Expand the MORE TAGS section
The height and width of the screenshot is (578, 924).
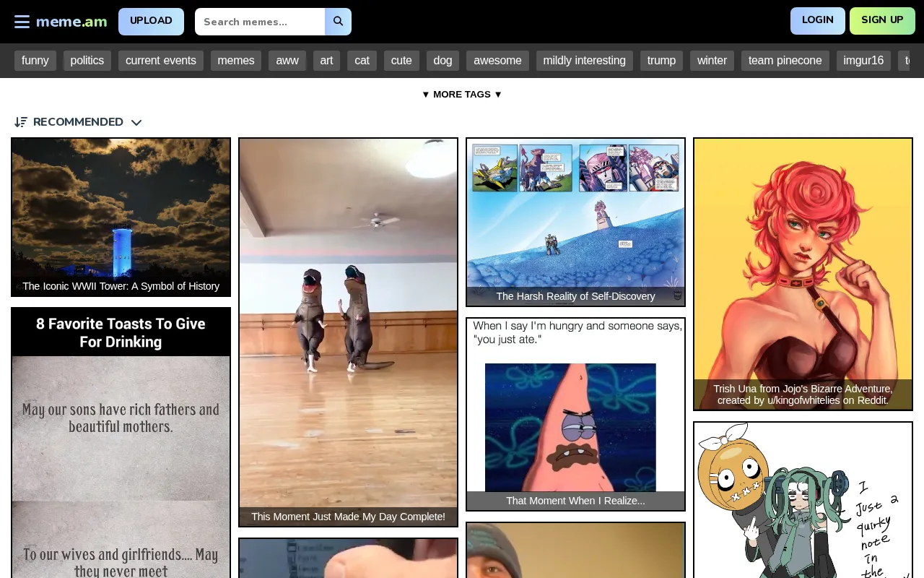point(462,95)
